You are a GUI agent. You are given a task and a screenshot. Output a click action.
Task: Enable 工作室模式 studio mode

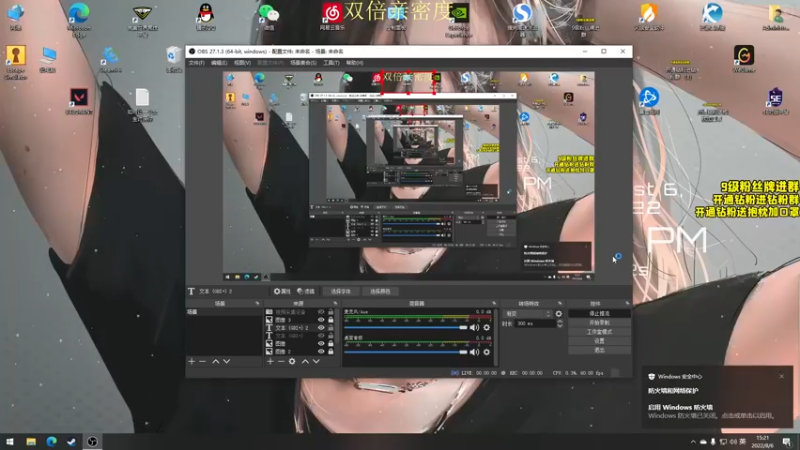pyautogui.click(x=599, y=332)
